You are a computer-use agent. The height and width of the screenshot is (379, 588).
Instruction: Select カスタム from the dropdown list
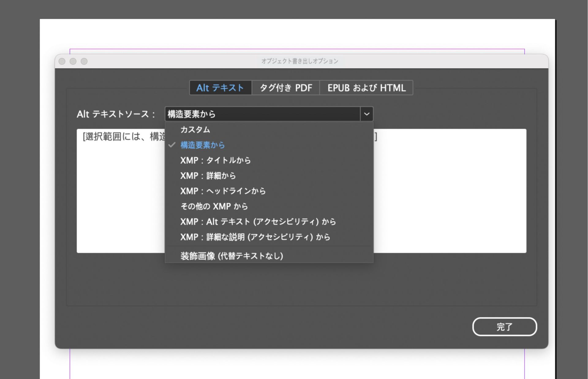coord(195,129)
